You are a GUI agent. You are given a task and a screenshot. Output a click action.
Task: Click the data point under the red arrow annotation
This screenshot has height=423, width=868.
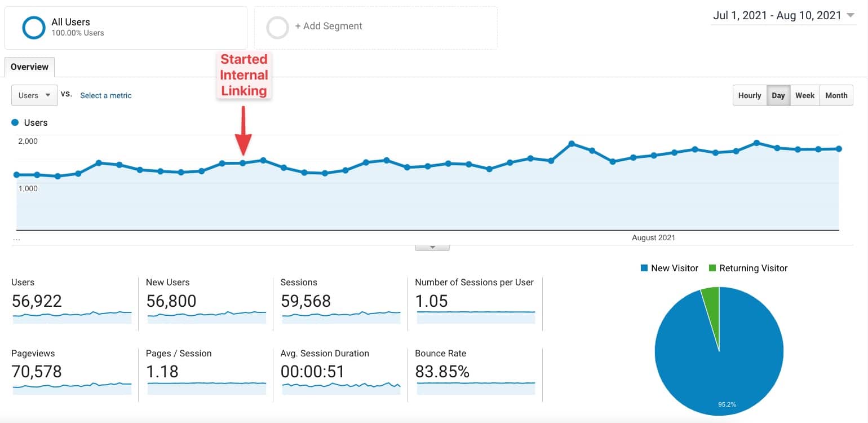pos(243,162)
